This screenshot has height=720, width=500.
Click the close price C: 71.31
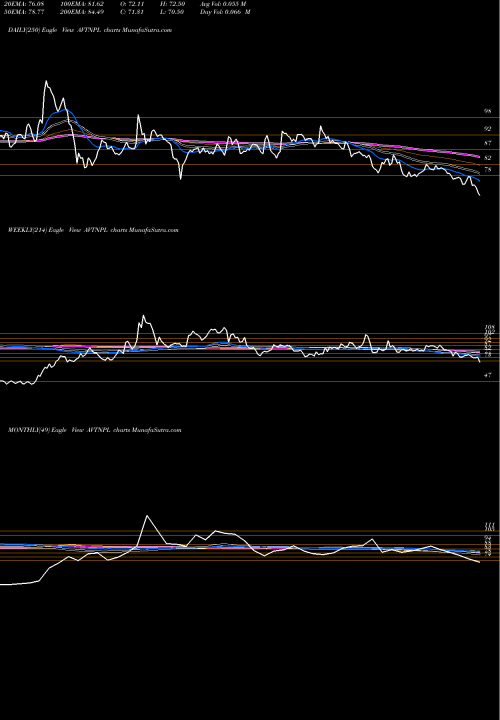point(131,12)
